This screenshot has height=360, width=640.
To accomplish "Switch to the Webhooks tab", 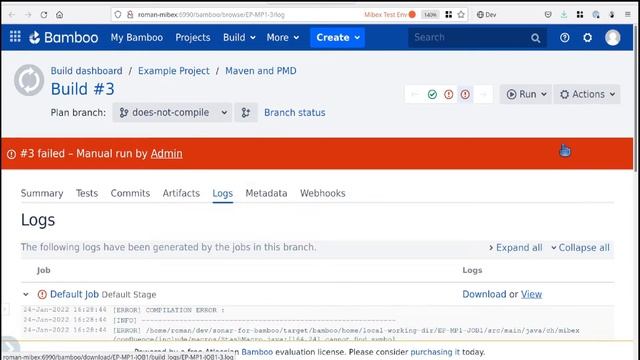I will (322, 193).
